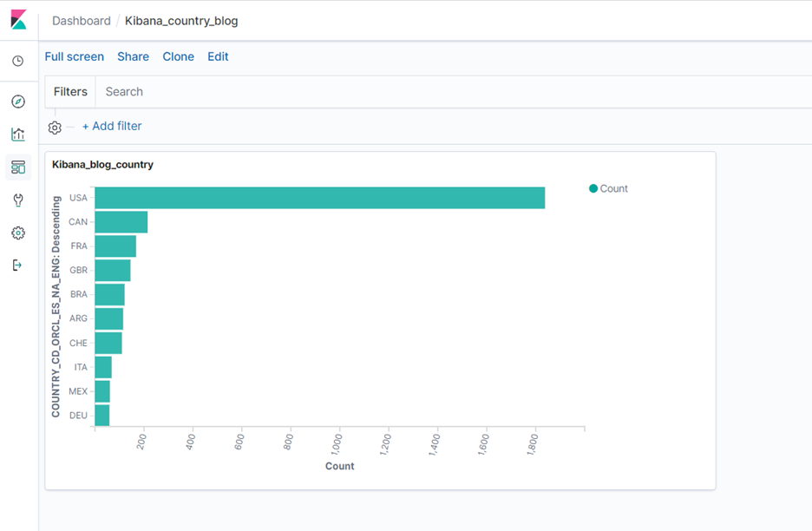The image size is (812, 531).
Task: Click the USA bar
Action: (320, 198)
